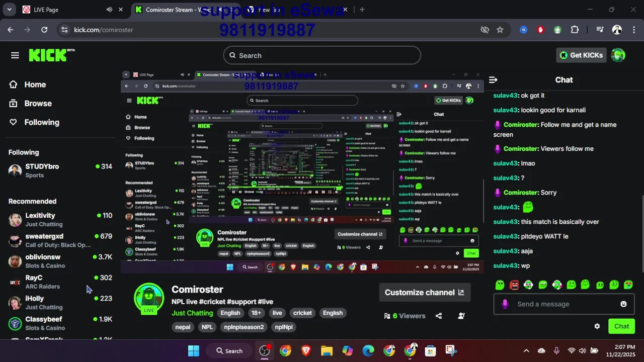Open the Windows Start menu
The image size is (644, 362).
(x=194, y=351)
